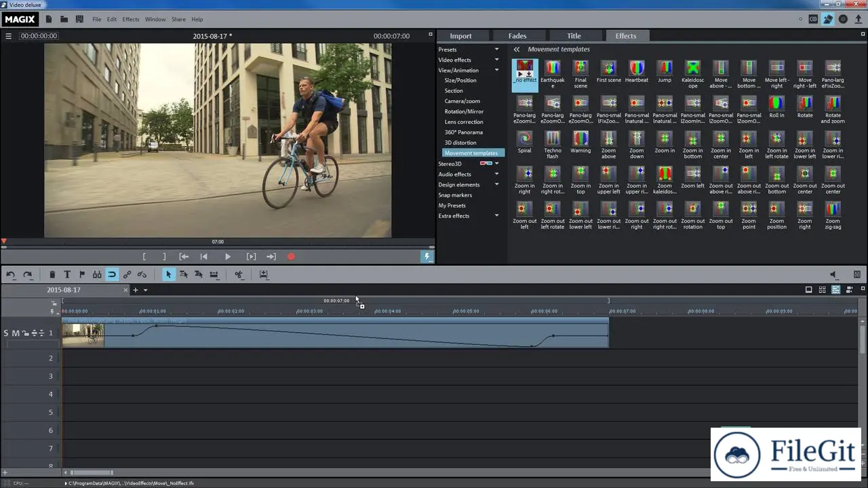Open dropdown arrow beside add-tab plus
The image size is (868, 488).
(145, 290)
